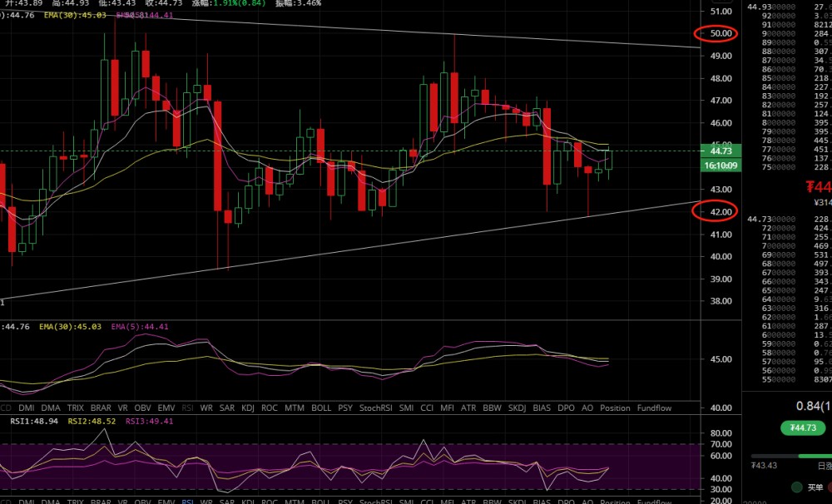This screenshot has height=504, width=832.
Task: Open the Position tab above the RSI panel
Action: (x=615, y=408)
